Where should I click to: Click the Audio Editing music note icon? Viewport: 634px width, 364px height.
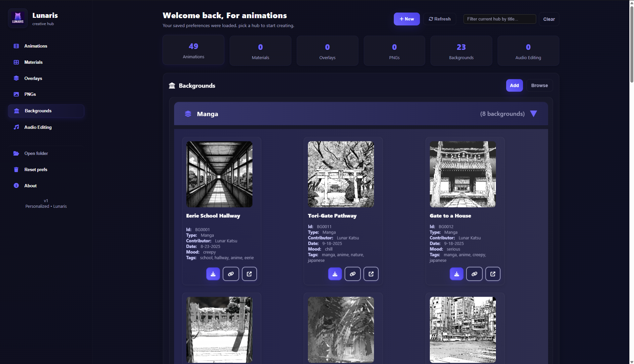pyautogui.click(x=17, y=127)
